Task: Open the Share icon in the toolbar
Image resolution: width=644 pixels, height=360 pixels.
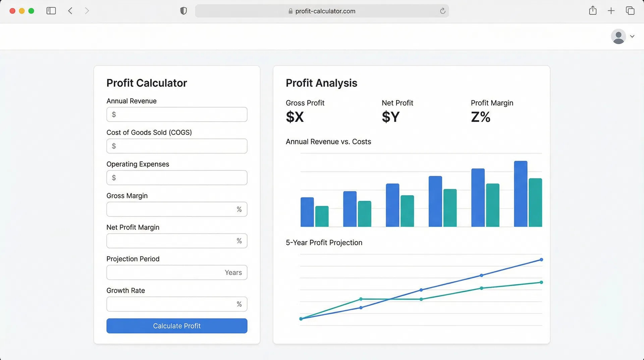Action: (x=593, y=11)
